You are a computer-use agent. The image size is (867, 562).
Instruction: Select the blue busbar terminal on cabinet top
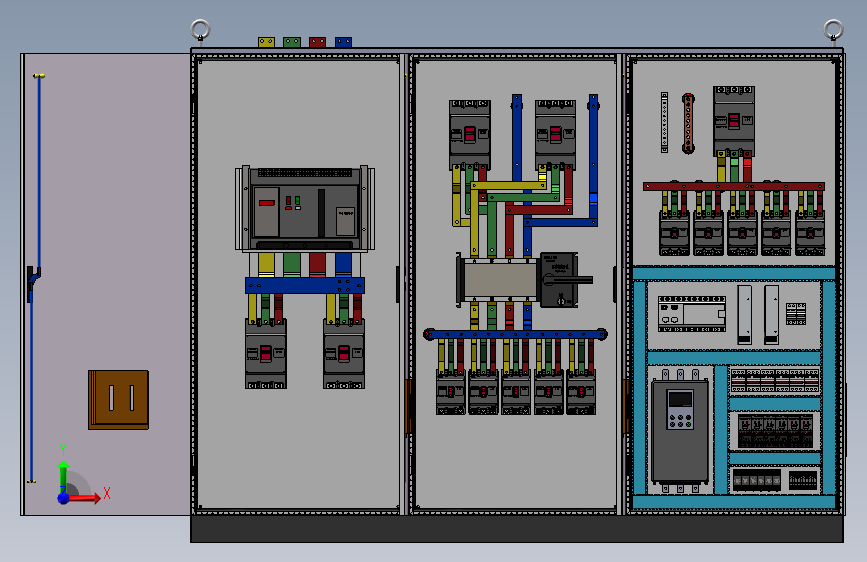click(x=343, y=42)
